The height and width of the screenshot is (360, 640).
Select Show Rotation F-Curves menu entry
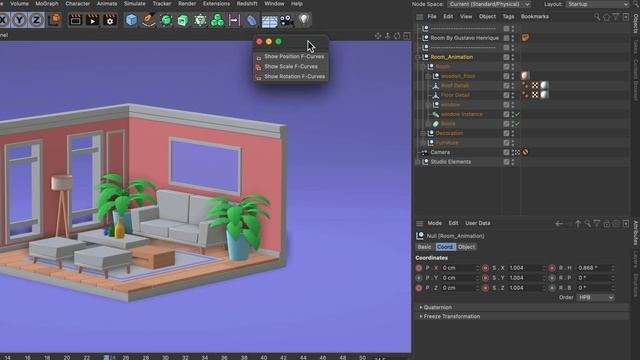(290, 77)
